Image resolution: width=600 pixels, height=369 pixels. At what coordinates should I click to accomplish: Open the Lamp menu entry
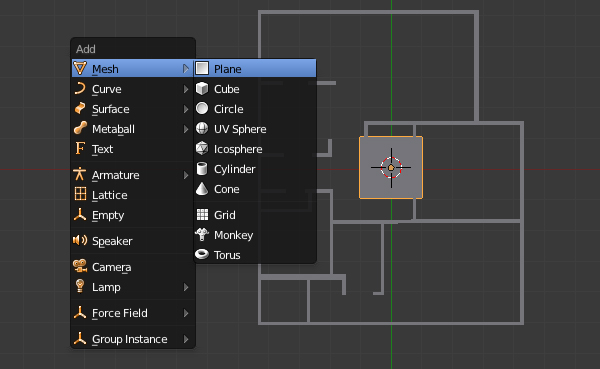(x=133, y=287)
